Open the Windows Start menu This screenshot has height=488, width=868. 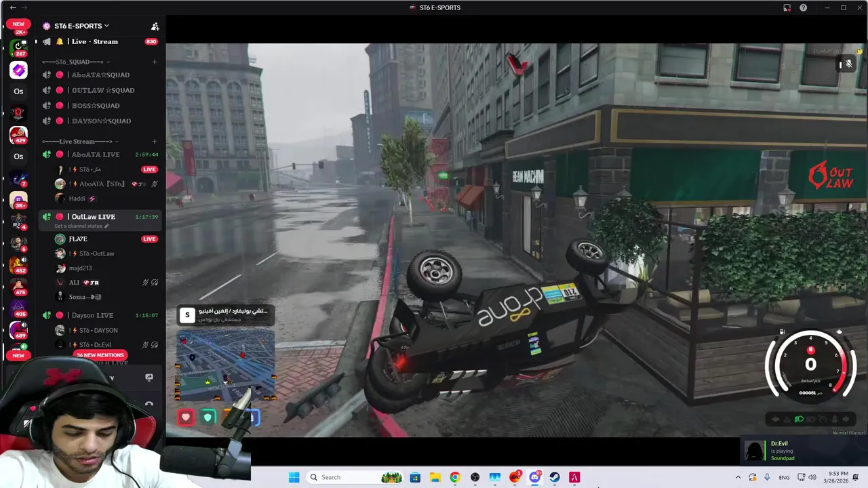coord(294,477)
